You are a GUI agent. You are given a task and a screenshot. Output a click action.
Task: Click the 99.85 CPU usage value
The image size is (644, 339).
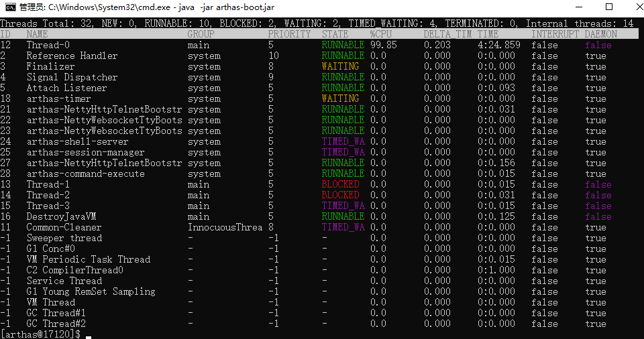[384, 45]
